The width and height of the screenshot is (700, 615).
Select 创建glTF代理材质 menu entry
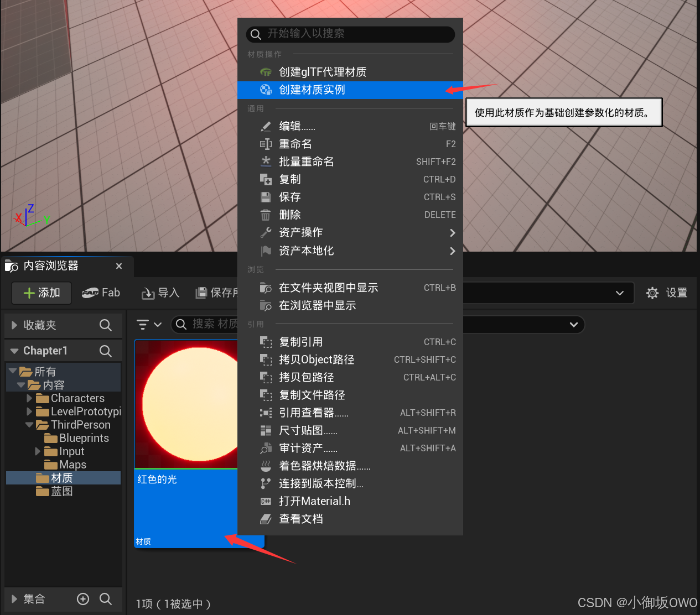pyautogui.click(x=350, y=72)
